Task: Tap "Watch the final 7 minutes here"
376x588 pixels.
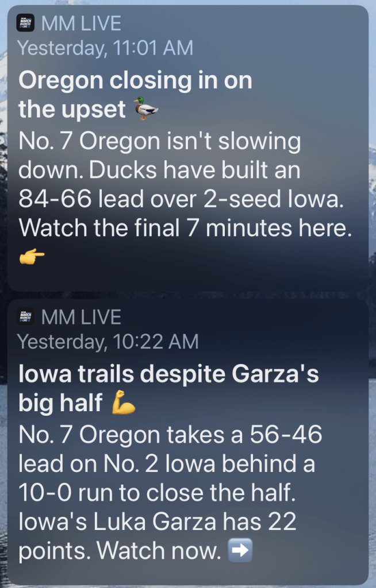Action: [185, 229]
